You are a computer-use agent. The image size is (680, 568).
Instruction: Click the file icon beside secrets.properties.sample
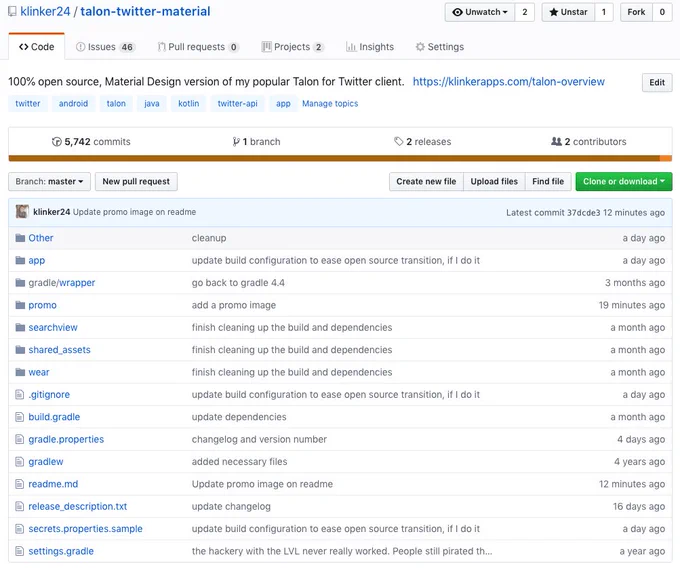pyautogui.click(x=20, y=529)
